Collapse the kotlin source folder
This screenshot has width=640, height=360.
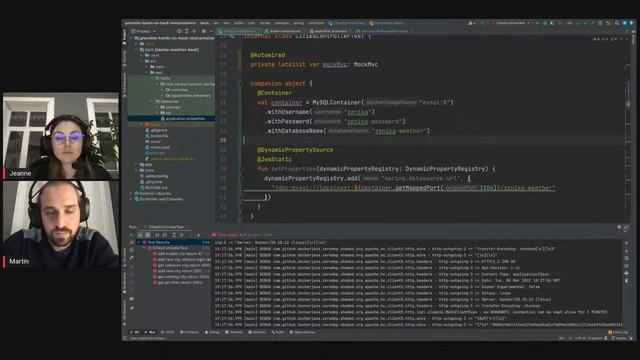tap(152, 78)
